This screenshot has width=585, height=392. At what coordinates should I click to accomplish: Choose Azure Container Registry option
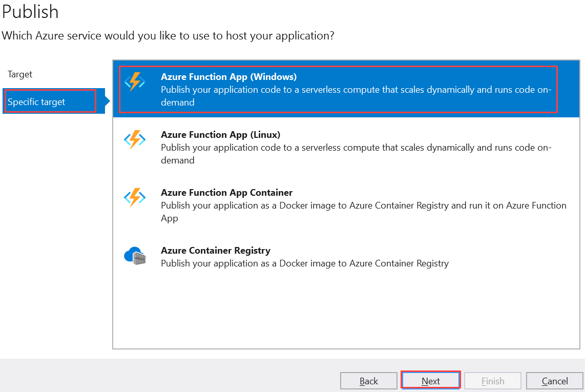(346, 257)
